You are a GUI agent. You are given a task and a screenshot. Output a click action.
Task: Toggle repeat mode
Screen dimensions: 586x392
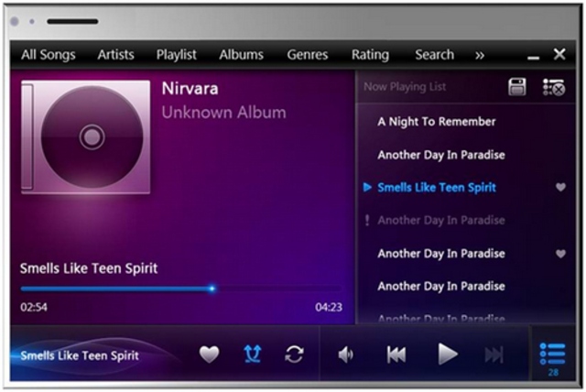pos(294,354)
